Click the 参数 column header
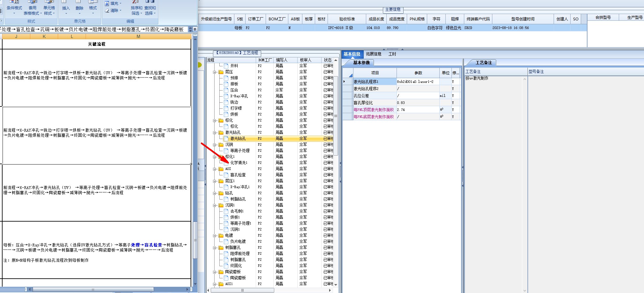Image resolution: width=644 pixels, height=293 pixels. (418, 73)
